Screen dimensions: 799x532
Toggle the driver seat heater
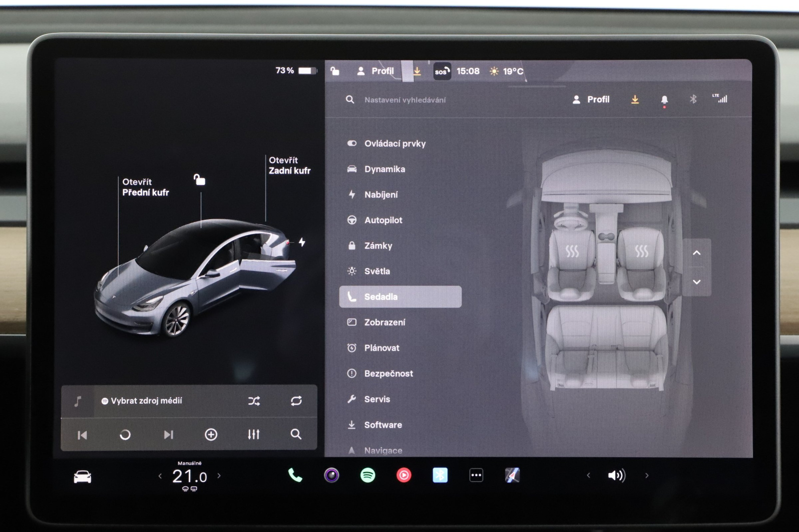tap(572, 251)
